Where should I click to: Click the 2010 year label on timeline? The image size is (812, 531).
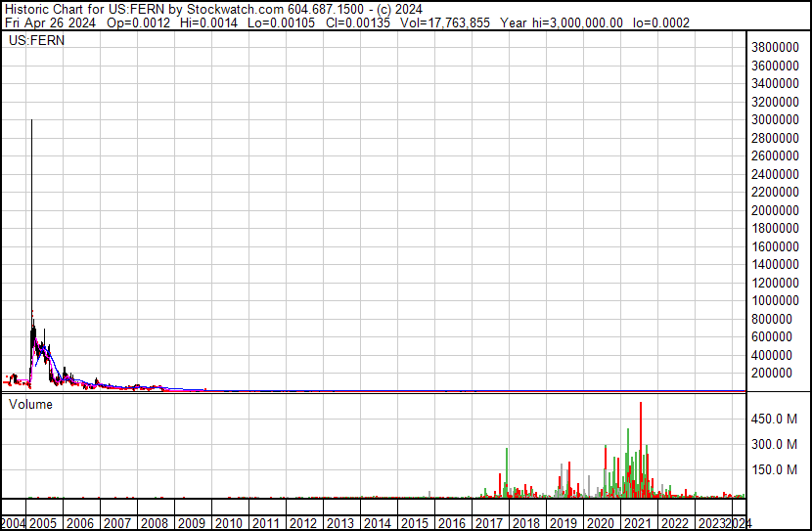[x=229, y=523]
